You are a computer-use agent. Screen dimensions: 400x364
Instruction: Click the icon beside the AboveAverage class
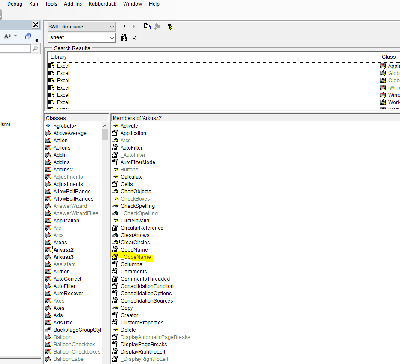point(48,133)
